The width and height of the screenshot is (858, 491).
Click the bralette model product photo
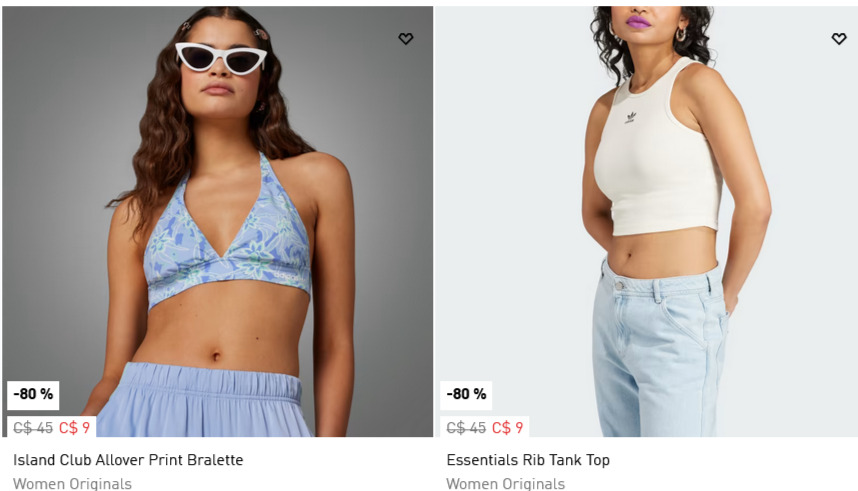[x=218, y=221]
